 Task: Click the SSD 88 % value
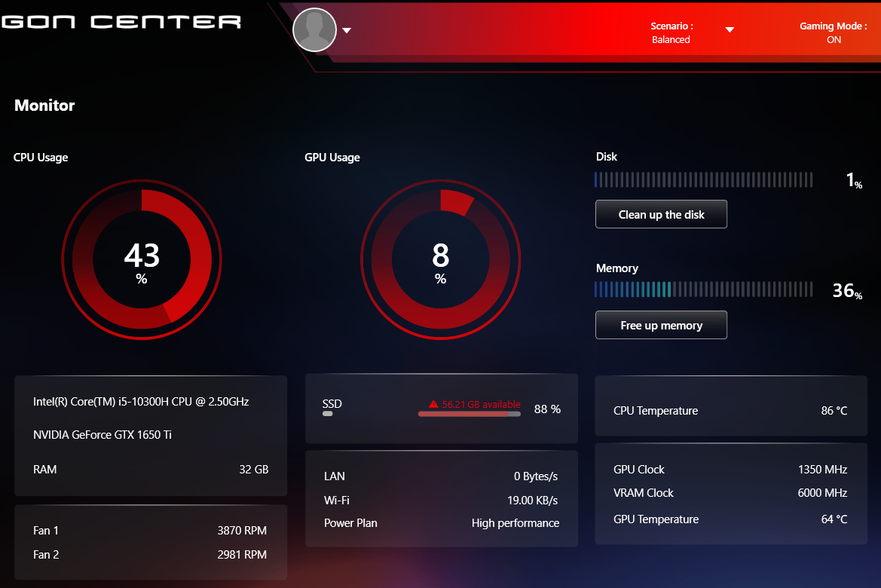point(547,409)
